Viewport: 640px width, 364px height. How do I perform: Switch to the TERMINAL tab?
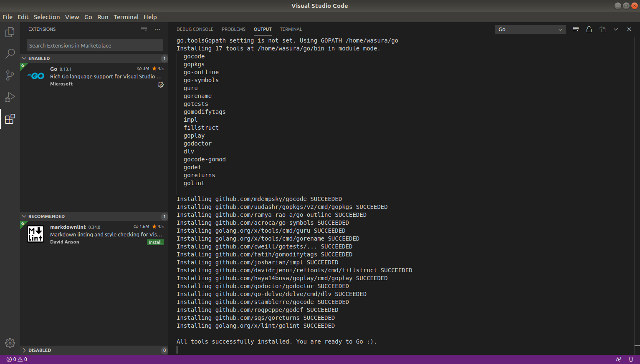pyautogui.click(x=291, y=29)
